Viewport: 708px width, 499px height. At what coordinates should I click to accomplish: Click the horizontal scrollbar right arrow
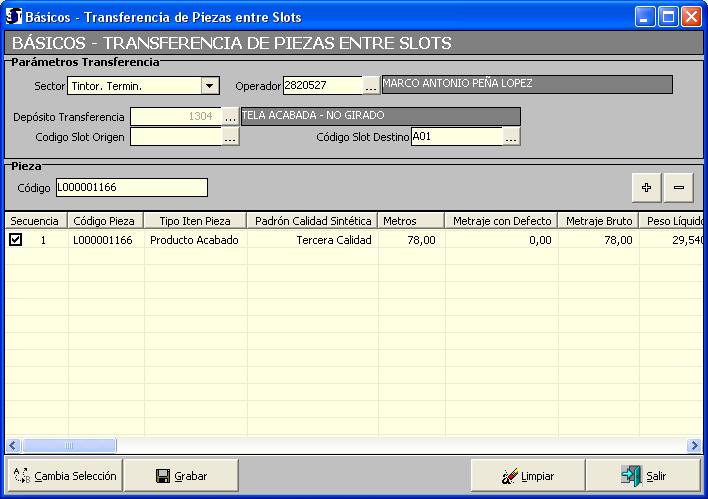(x=694, y=446)
